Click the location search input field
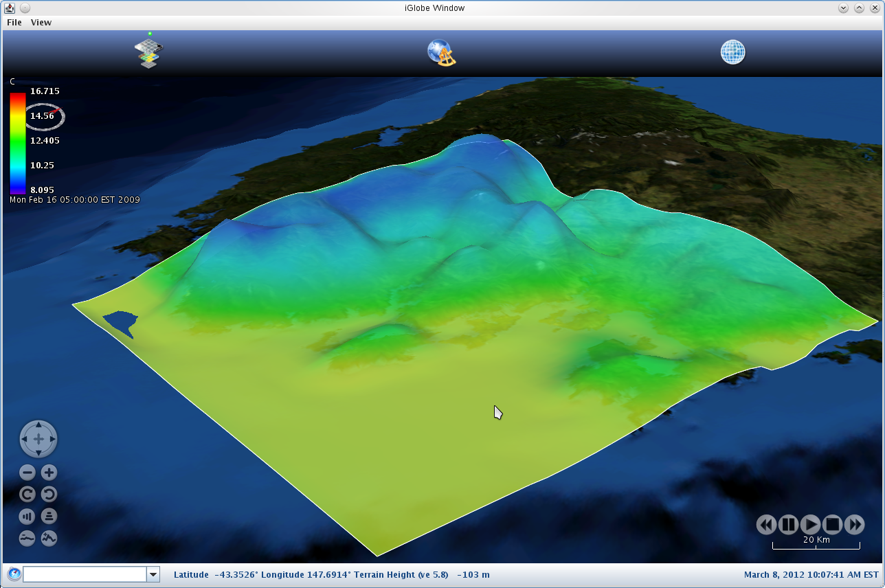 click(85, 574)
